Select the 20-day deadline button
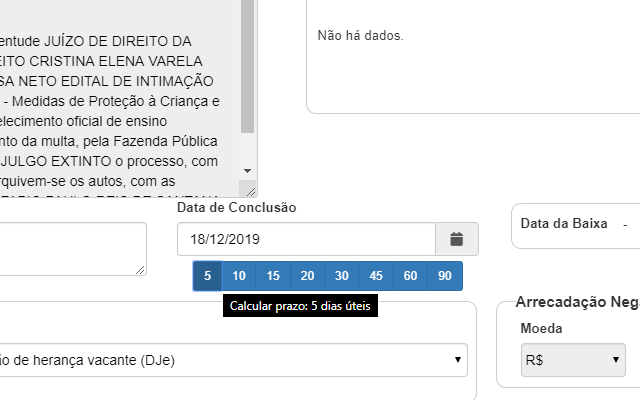The width and height of the screenshot is (640, 400). pyautogui.click(x=307, y=276)
